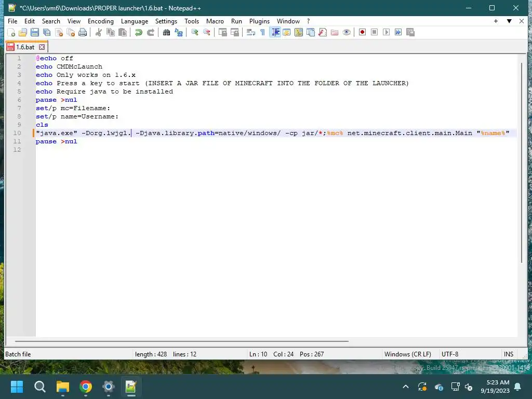
Task: Close the 1.6.bat tab with X
Action: 42,47
